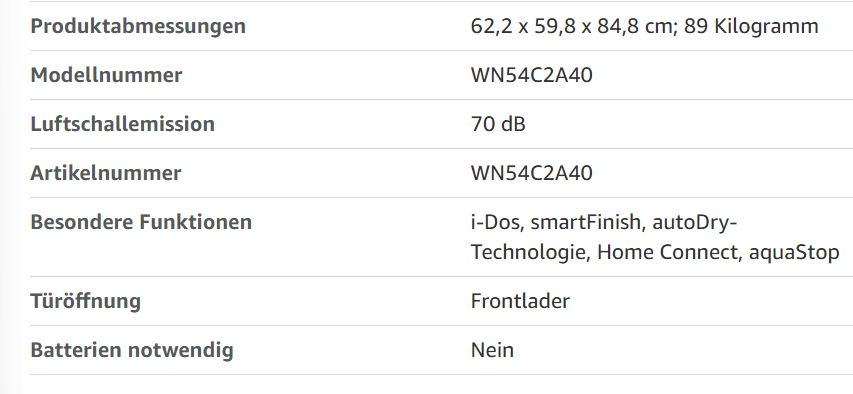Click the Artikelnummer value WN54C2A40
The height and width of the screenshot is (394, 853).
531,173
